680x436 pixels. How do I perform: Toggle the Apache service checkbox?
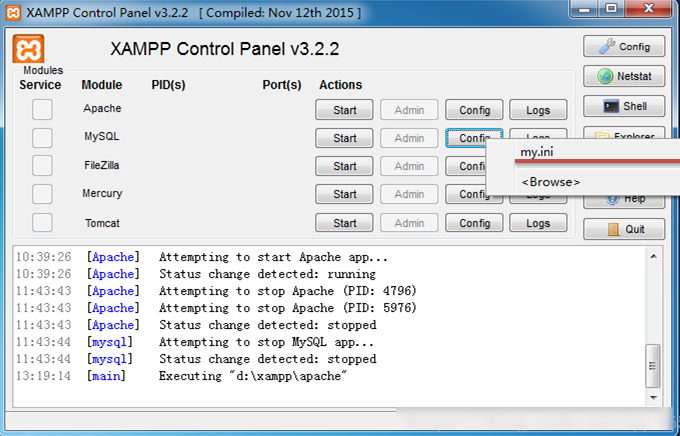[42, 109]
